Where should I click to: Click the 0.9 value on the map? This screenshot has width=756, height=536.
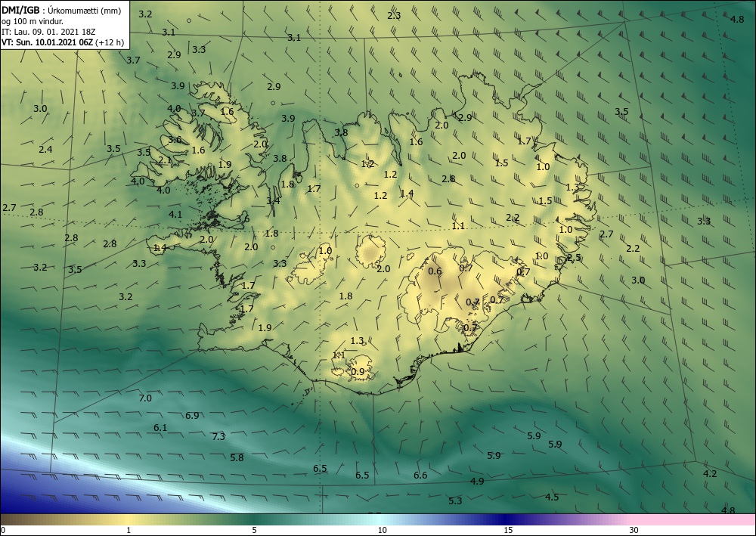coord(358,372)
